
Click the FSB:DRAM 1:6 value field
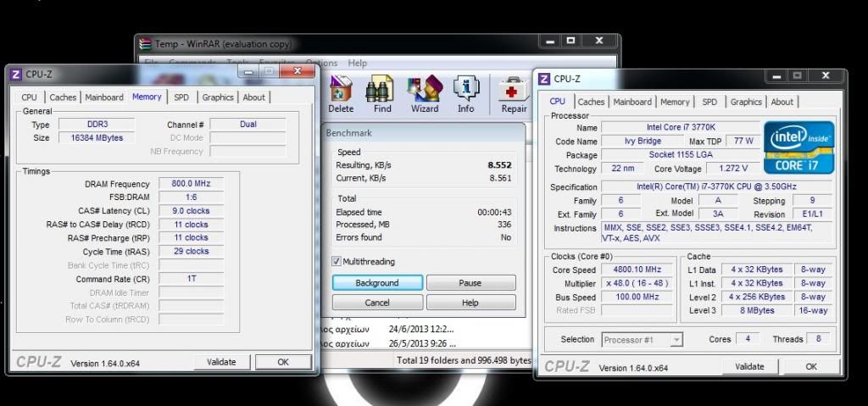(x=191, y=197)
